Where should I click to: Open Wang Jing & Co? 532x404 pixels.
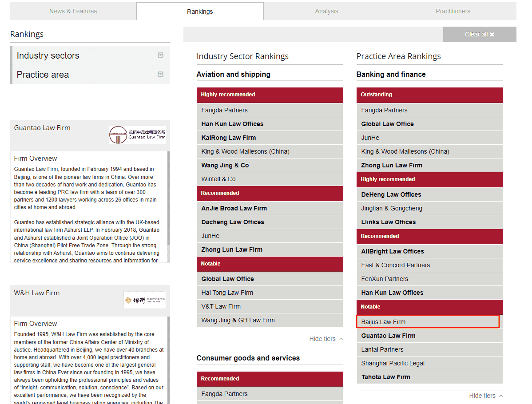(270, 165)
